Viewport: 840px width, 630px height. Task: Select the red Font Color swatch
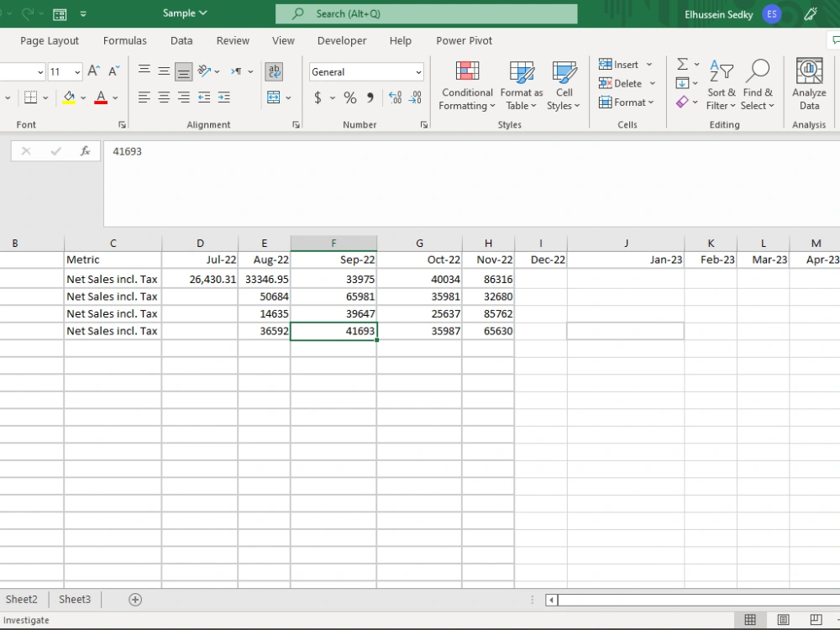100,97
